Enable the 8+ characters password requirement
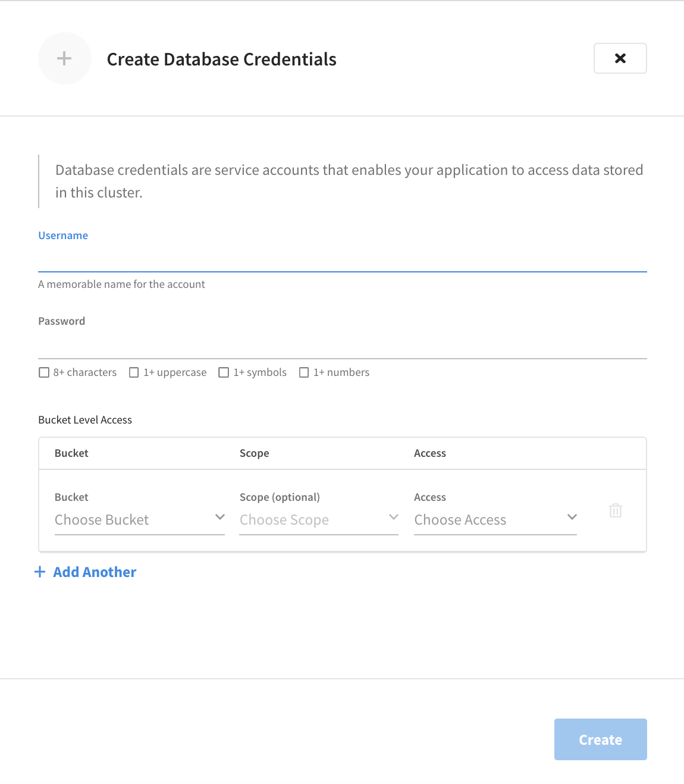This screenshot has height=784, width=684. click(44, 372)
